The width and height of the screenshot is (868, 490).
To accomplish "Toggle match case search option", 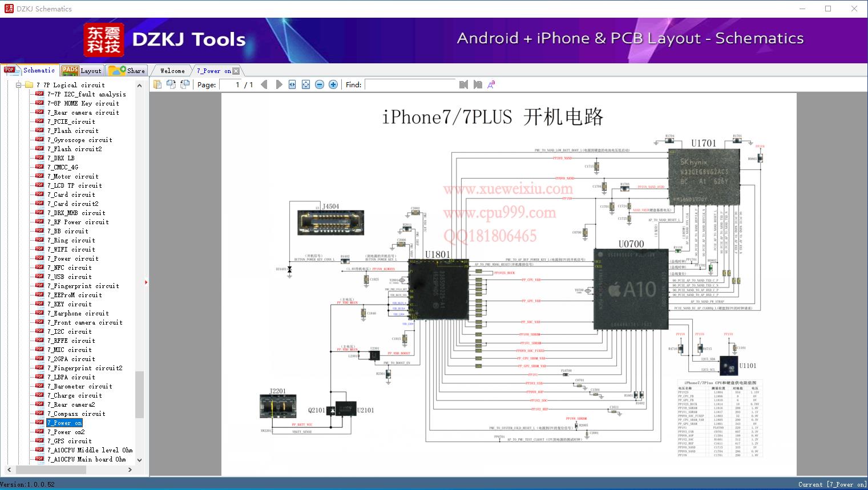I will [491, 84].
